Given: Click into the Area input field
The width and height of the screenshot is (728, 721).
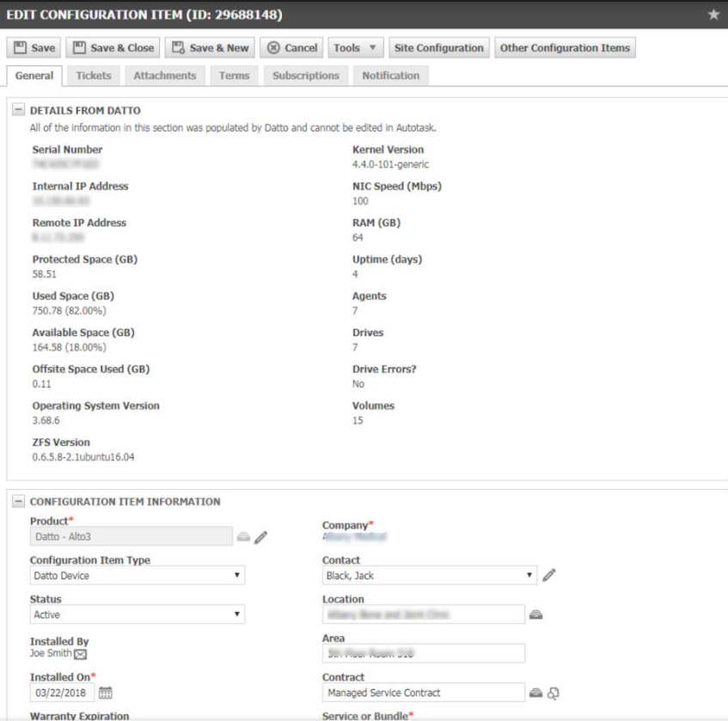Looking at the screenshot, I should tap(423, 653).
